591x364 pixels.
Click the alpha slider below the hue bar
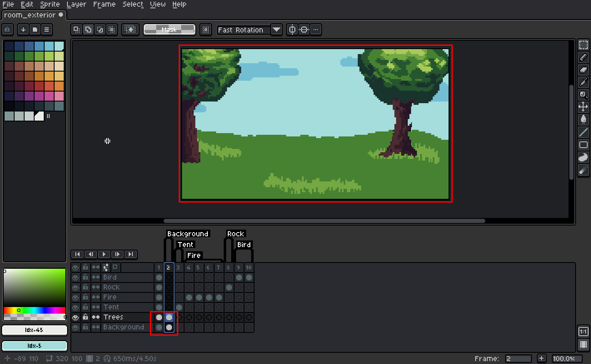(35, 317)
